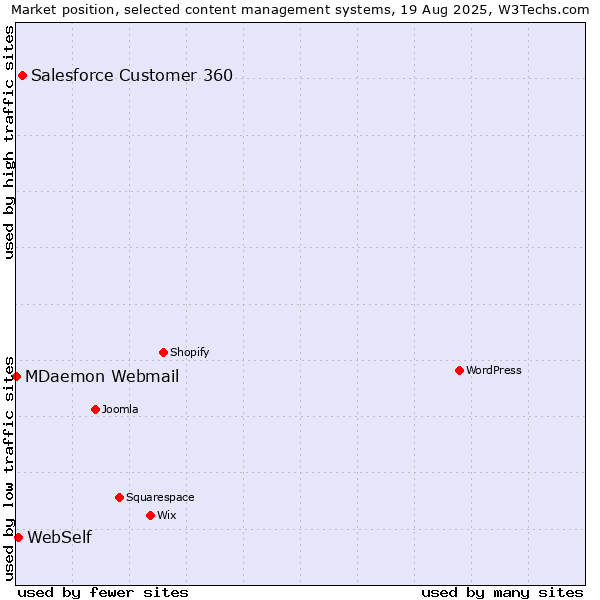The width and height of the screenshot is (600, 600).
Task: Click the Shopify red data point
Action: coord(163,352)
